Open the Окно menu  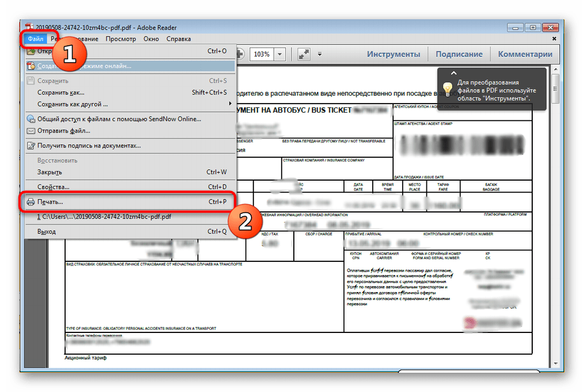pyautogui.click(x=151, y=38)
